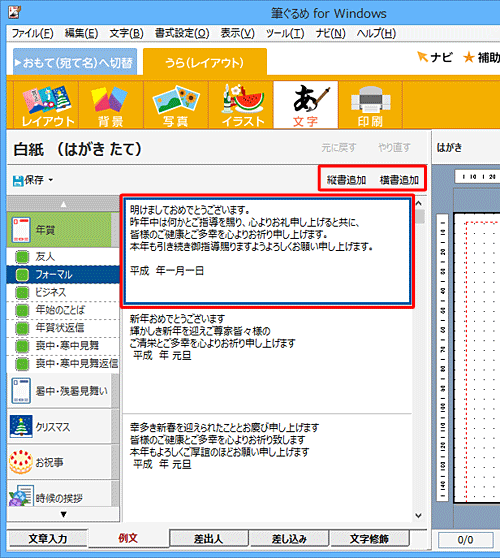Select フォーマル list item
Viewport: 500px width, 558px height.
63,274
